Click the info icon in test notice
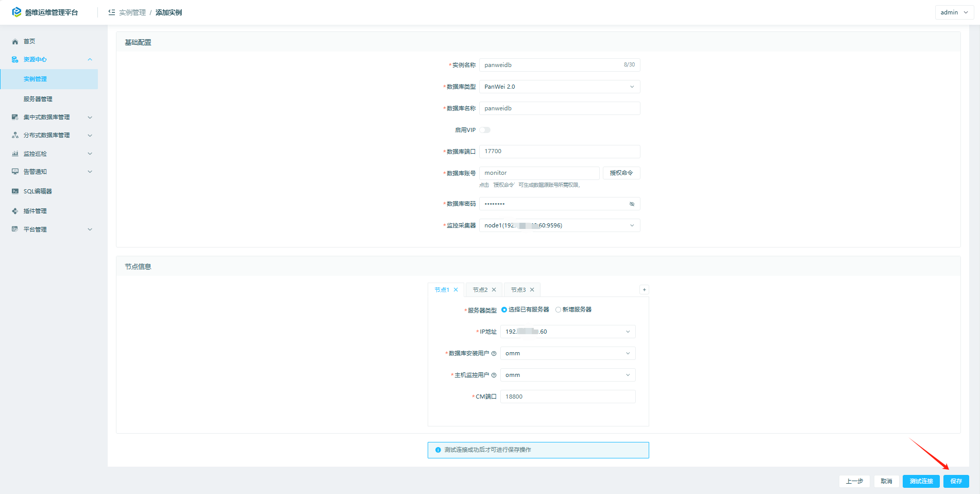The width and height of the screenshot is (980, 494). pyautogui.click(x=438, y=450)
